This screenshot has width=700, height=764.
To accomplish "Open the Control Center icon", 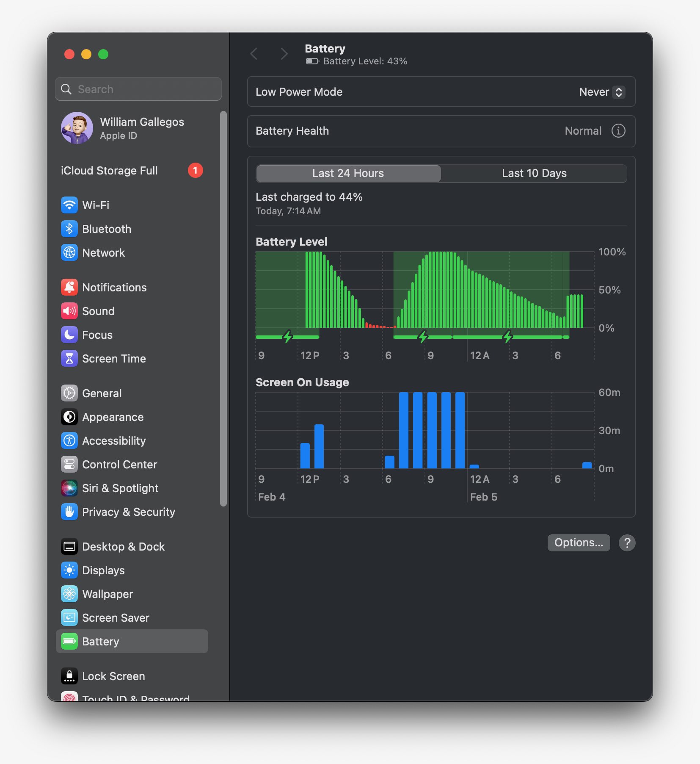I will [x=69, y=465].
